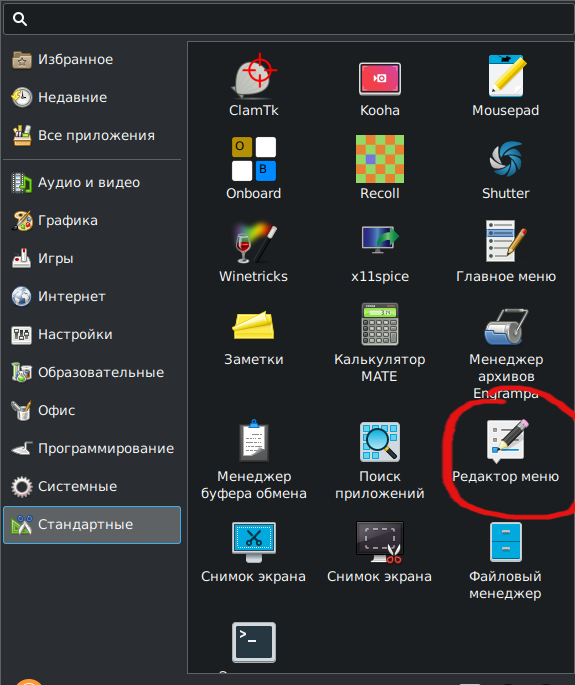Open the Onboard on-screen keyboard
575x685 pixels.
254,168
